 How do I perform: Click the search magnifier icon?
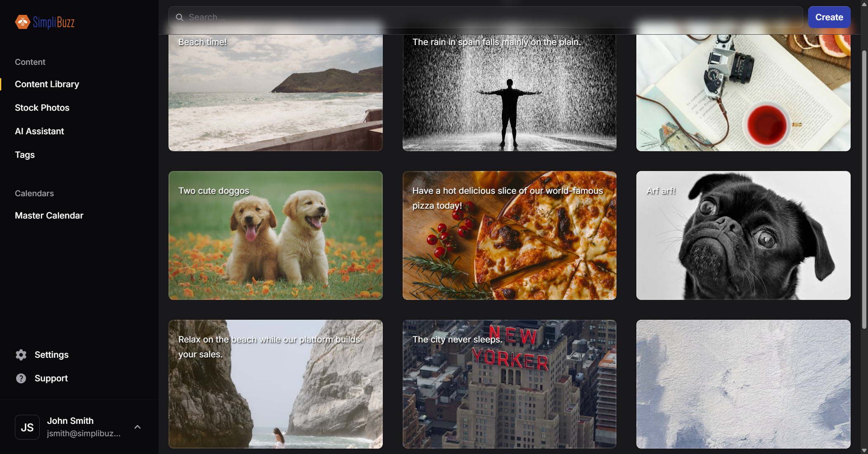click(179, 17)
